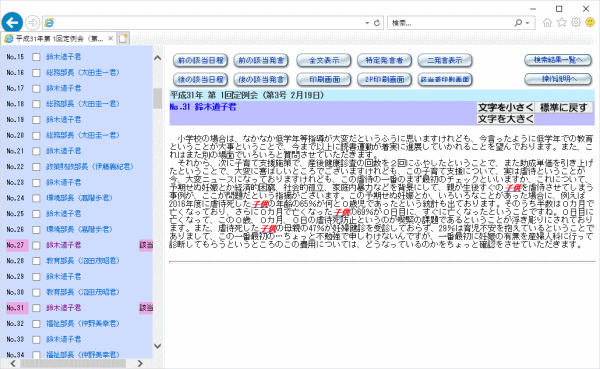Screen dimensions: 600x369
Task: Click the 二発言表示 button
Action: click(445, 60)
